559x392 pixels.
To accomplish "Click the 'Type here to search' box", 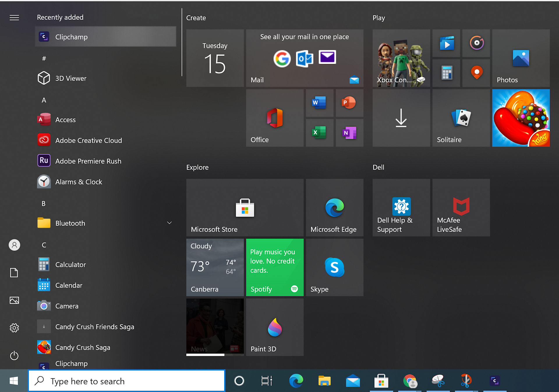I will coord(127,381).
